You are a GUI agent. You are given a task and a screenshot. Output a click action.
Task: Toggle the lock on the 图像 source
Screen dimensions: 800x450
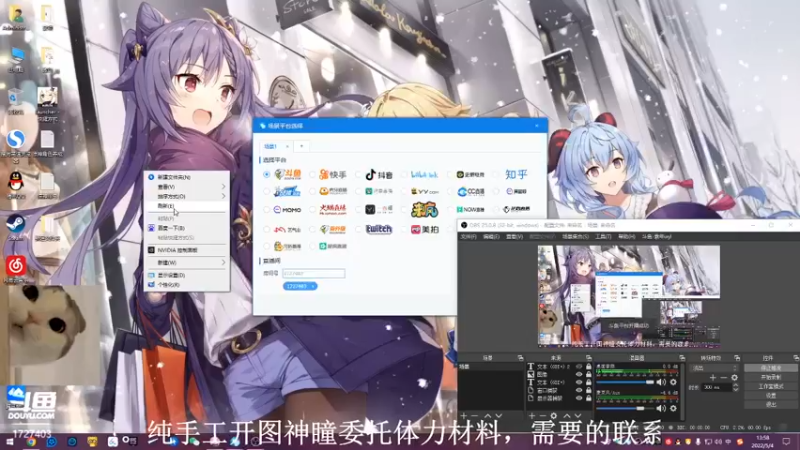588,374
